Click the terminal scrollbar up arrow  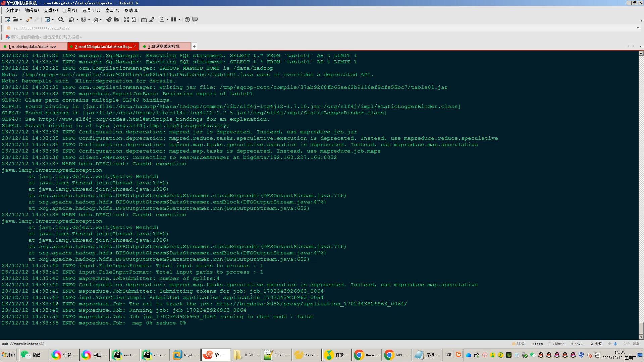pyautogui.click(x=641, y=53)
